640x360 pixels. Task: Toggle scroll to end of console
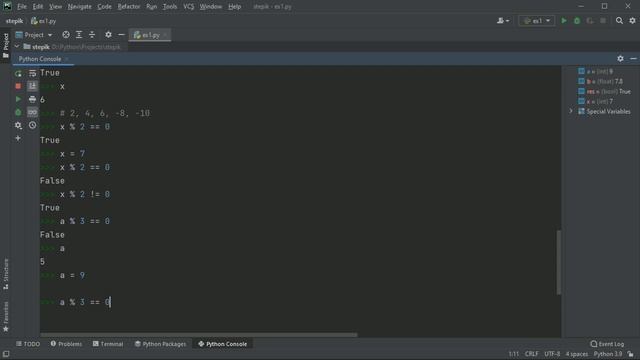(x=32, y=86)
